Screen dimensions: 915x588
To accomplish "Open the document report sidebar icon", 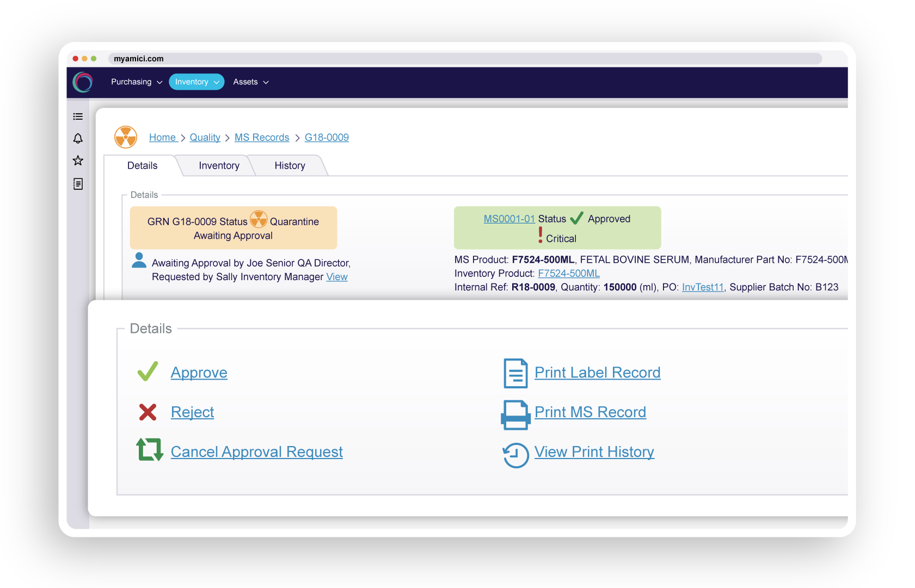I will (x=78, y=184).
